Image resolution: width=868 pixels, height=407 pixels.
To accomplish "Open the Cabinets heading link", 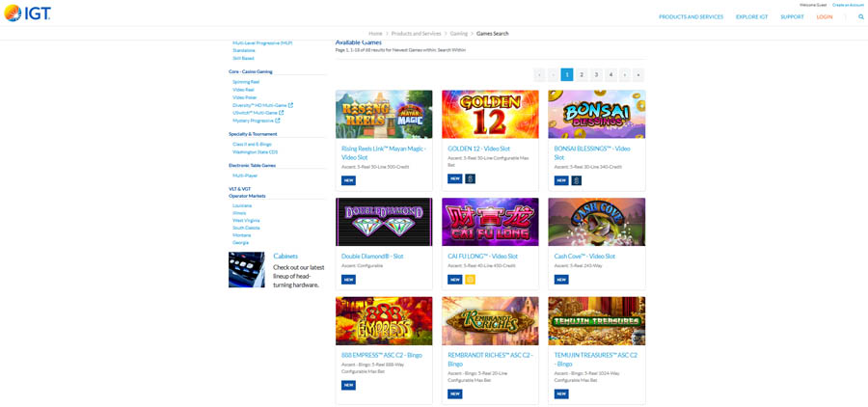I will (285, 257).
